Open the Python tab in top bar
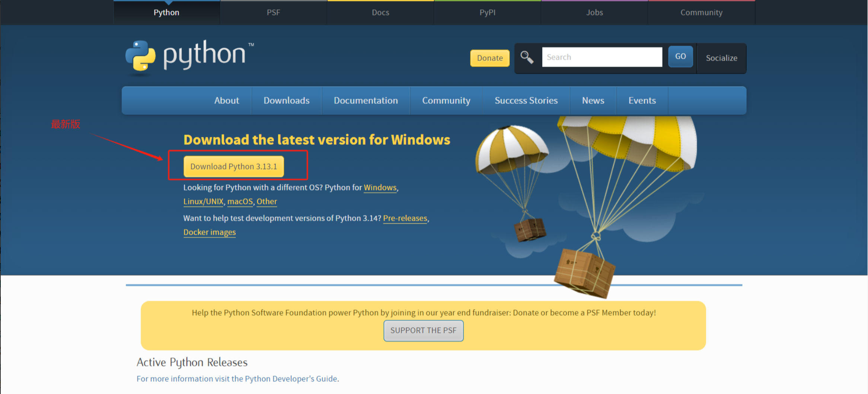 tap(166, 12)
